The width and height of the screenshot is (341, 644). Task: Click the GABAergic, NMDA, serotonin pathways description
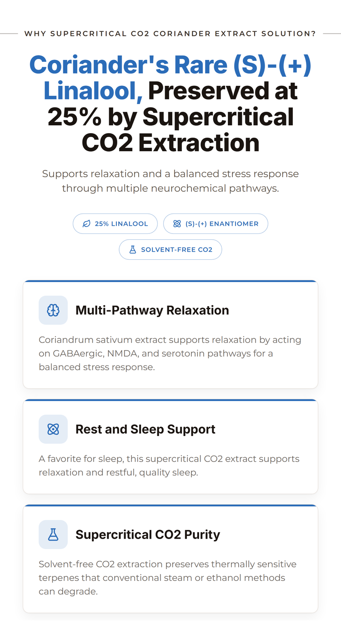tap(170, 353)
